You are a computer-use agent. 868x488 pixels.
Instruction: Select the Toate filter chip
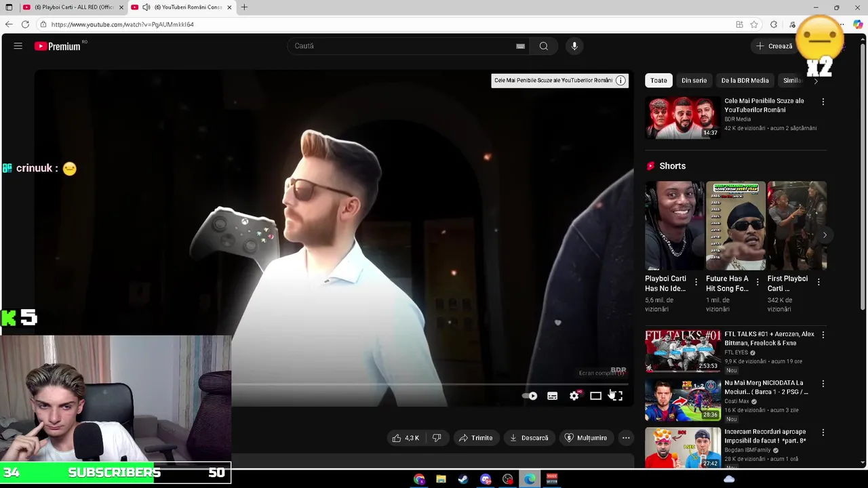658,81
